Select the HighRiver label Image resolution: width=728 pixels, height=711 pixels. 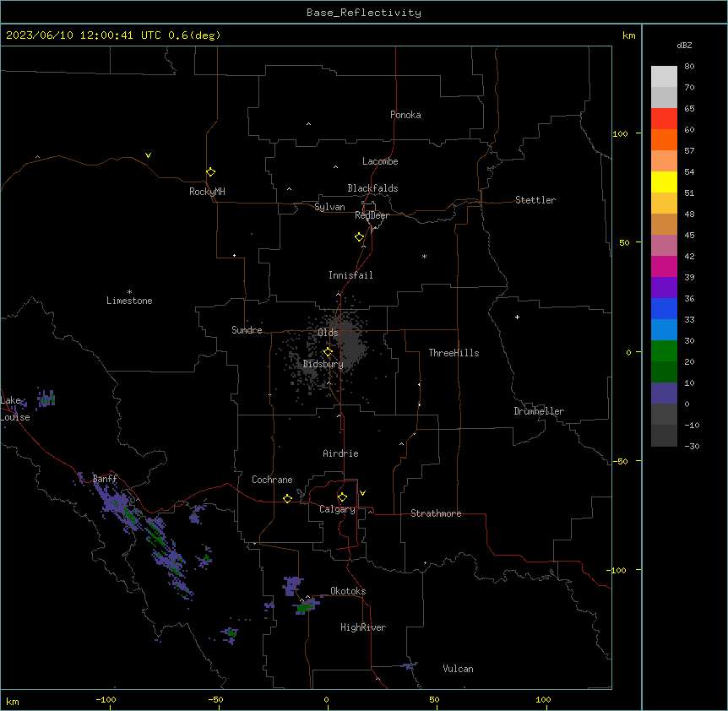tap(363, 627)
